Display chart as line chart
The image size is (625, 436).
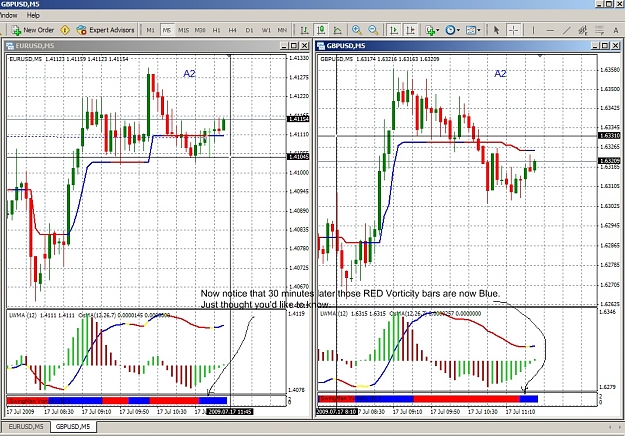337,30
